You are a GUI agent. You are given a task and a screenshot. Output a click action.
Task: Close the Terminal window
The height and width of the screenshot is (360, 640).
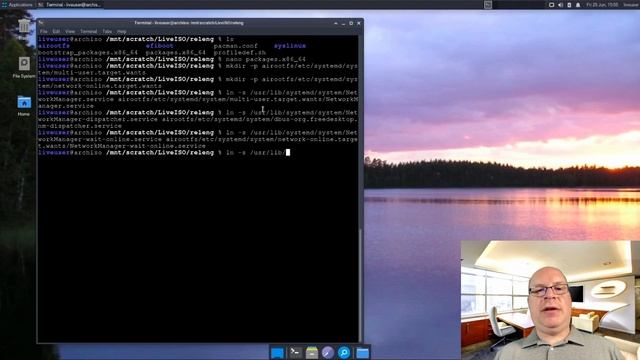point(359,23)
